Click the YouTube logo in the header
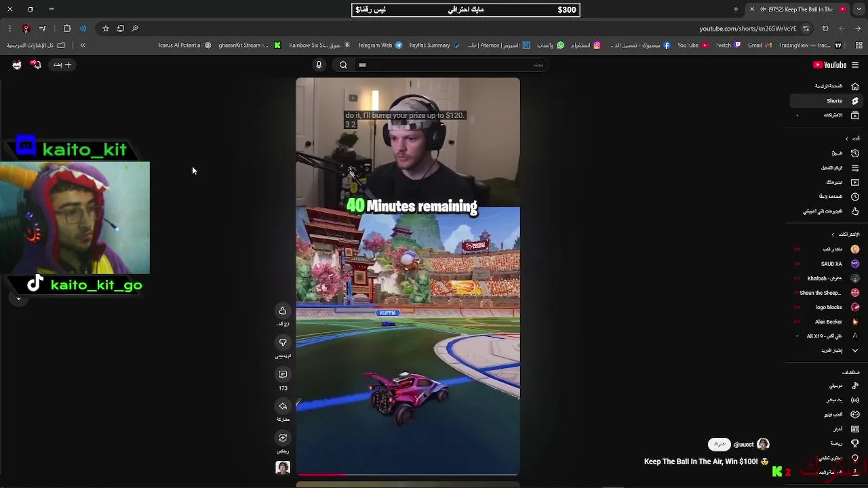The image size is (868, 488). pyautogui.click(x=829, y=65)
